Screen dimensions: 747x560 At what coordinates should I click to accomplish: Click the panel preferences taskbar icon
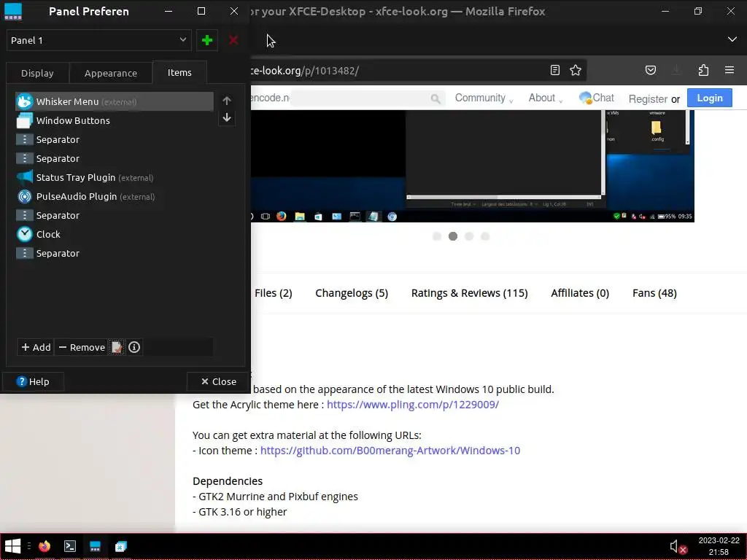click(x=96, y=546)
